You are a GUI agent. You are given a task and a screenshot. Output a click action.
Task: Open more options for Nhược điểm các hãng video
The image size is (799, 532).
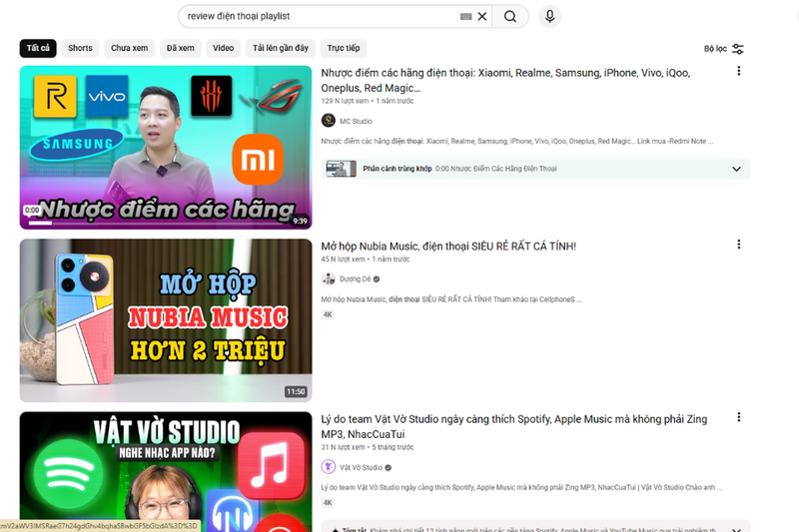pyautogui.click(x=738, y=71)
